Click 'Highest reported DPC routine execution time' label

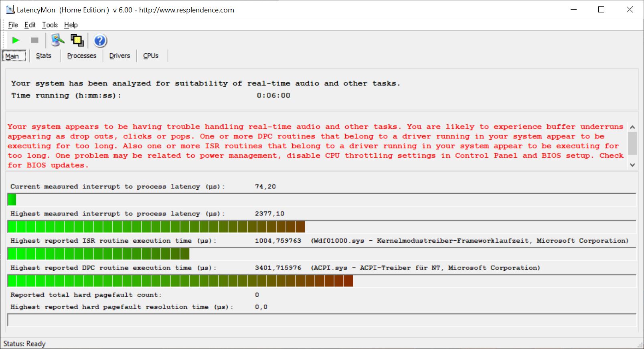[x=113, y=268]
